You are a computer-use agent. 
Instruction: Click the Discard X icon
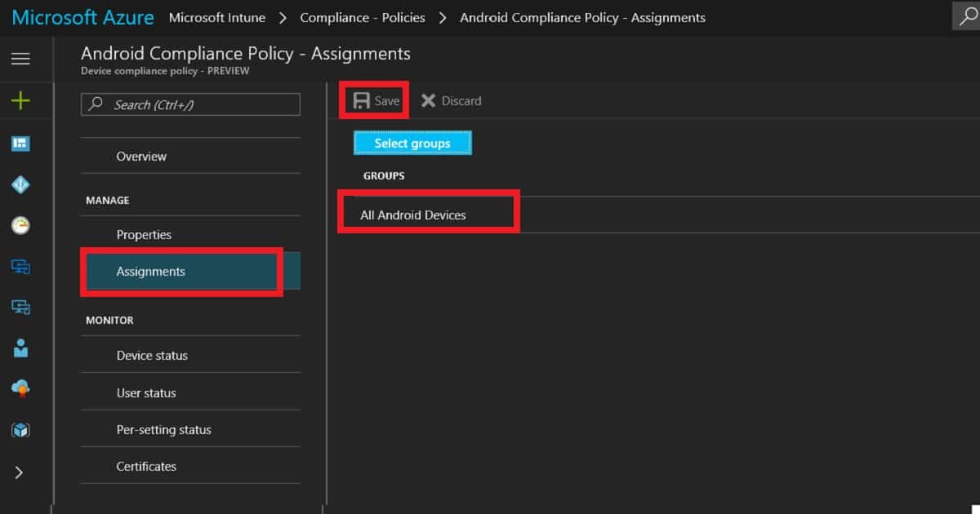[x=428, y=100]
